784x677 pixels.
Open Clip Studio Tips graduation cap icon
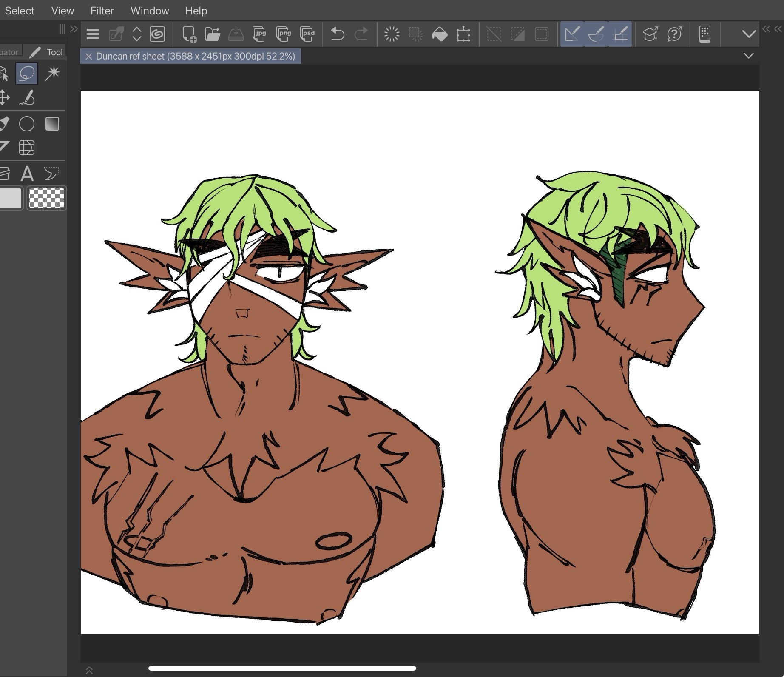pyautogui.click(x=650, y=34)
